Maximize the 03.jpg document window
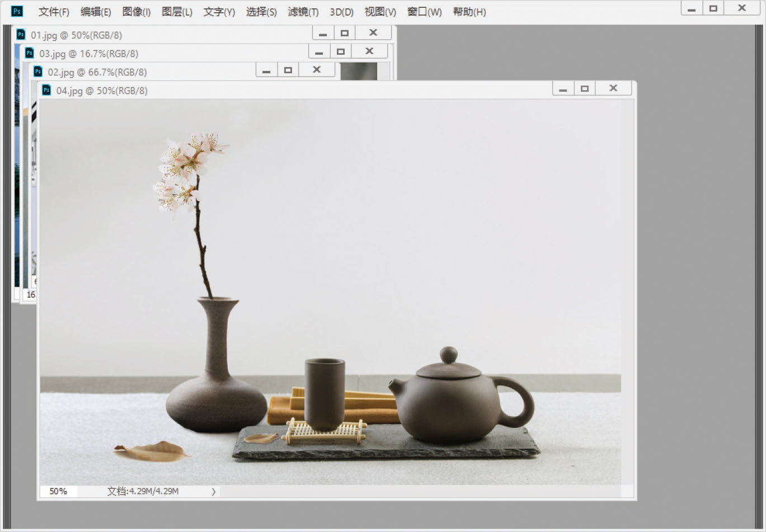The height and width of the screenshot is (532, 766). pyautogui.click(x=341, y=51)
